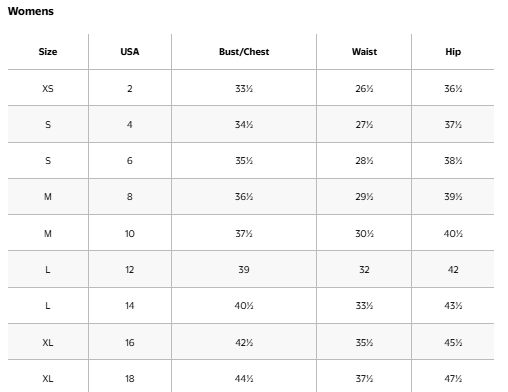Click the 42 hip value
The height and width of the screenshot is (392, 508).
coord(453,270)
